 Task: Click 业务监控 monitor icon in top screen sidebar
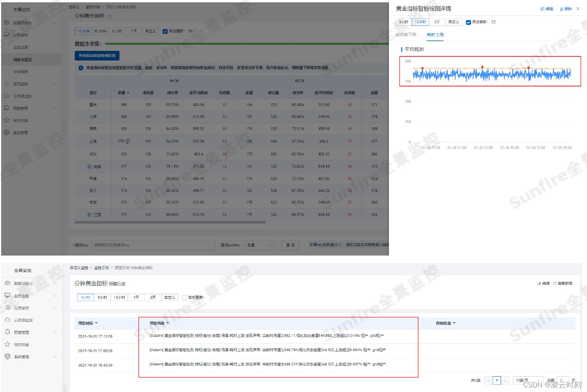(x=7, y=34)
